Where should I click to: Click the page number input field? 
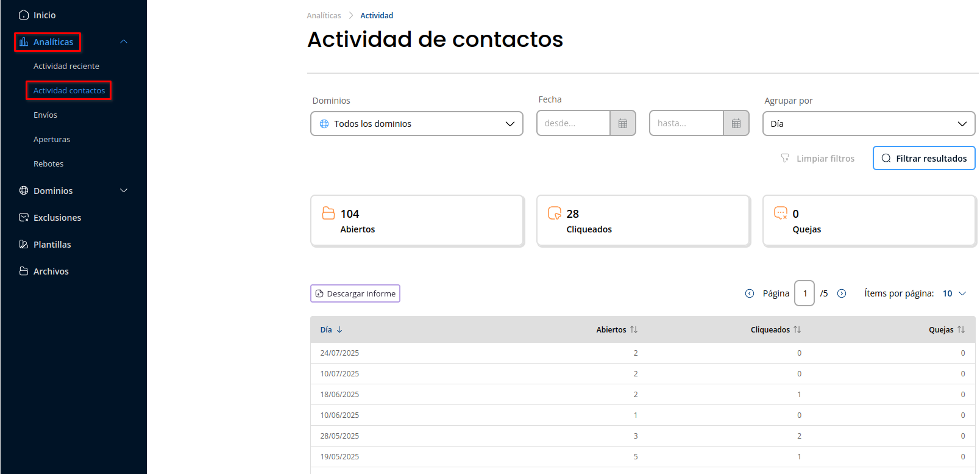click(804, 293)
